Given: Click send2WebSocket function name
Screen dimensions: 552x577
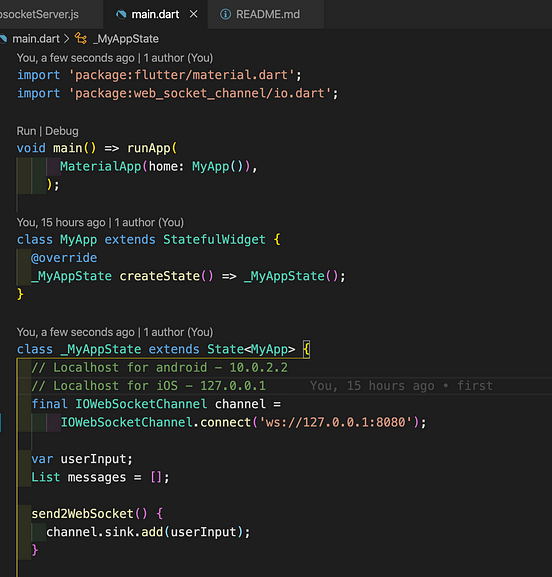Looking at the screenshot, I should (x=82, y=514).
